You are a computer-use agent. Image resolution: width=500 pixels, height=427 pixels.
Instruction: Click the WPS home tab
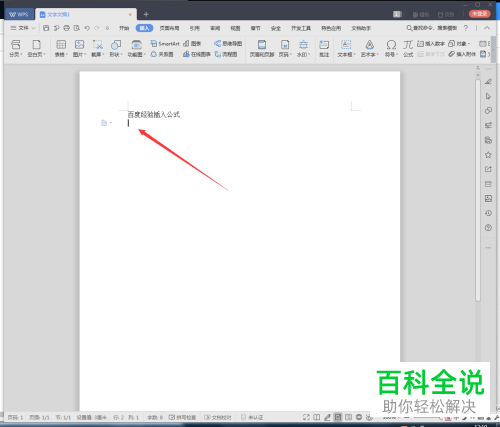point(19,14)
